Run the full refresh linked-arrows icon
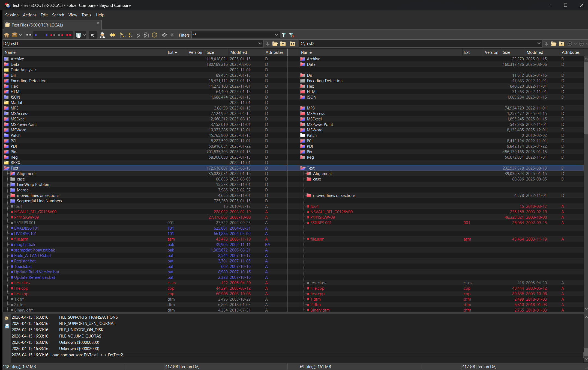588x370 pixels. [164, 35]
